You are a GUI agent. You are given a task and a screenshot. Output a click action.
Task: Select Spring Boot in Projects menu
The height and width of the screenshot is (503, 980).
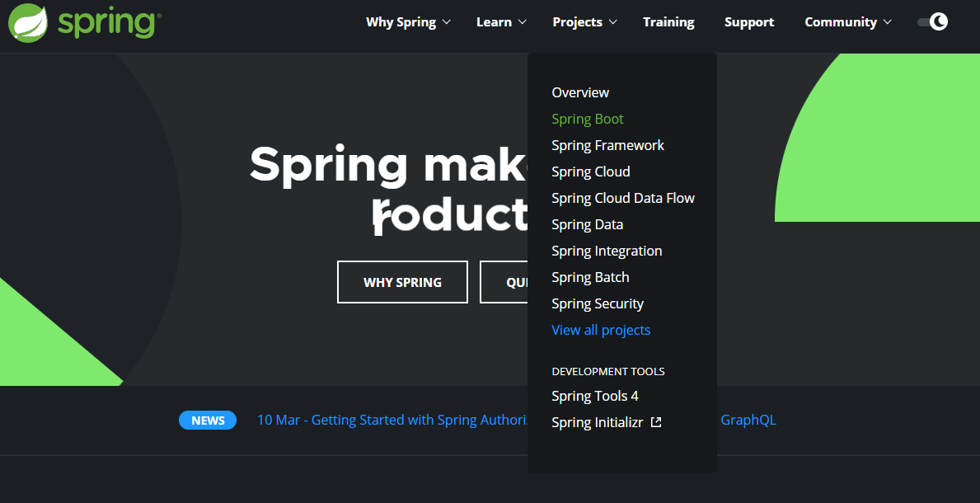coord(588,119)
